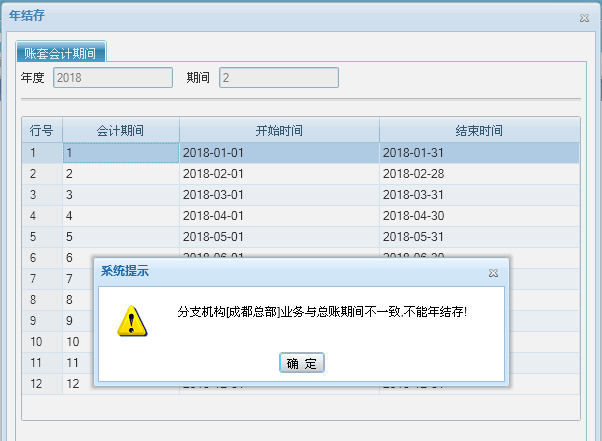Click the 结束时间 column header

479,130
